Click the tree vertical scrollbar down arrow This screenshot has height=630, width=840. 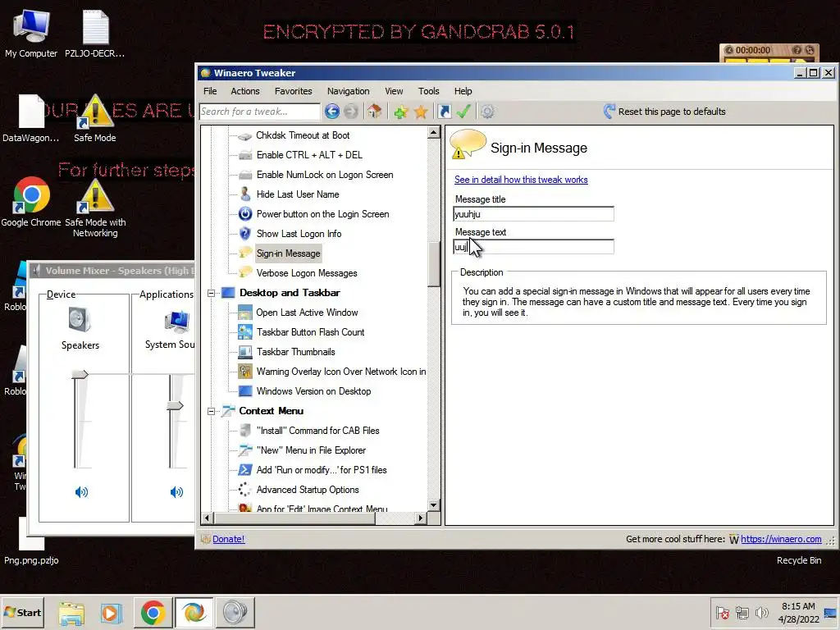433,504
